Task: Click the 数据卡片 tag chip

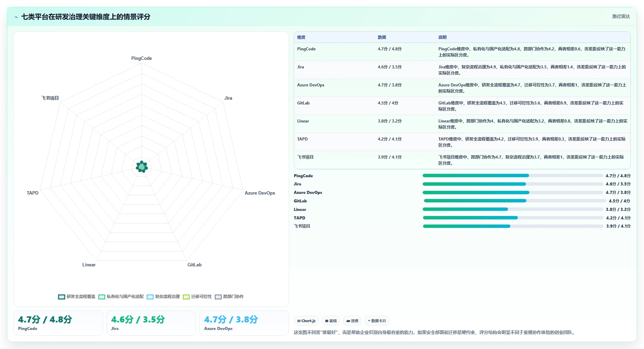Action: click(377, 321)
